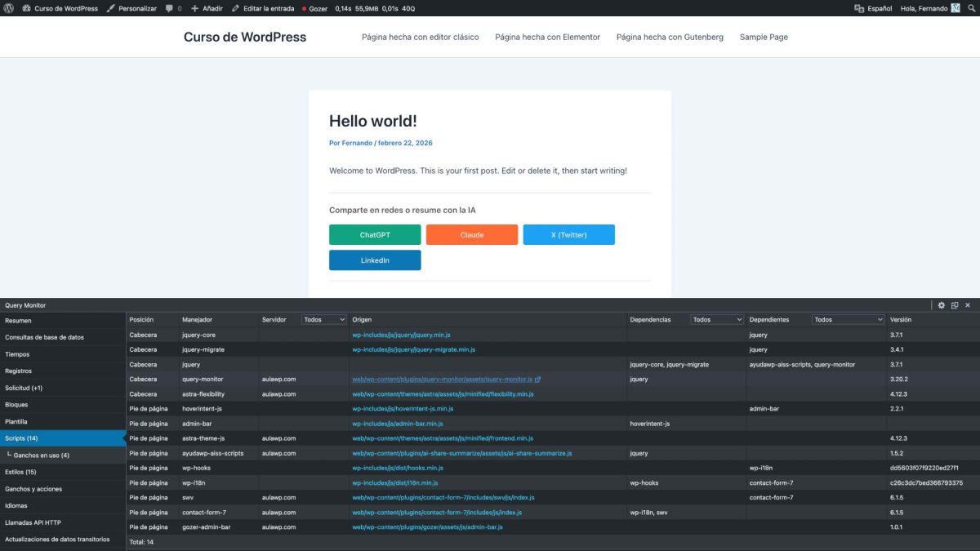Toggle Query Monitor panel position icon
This screenshot has width=980, height=551.
click(955, 305)
